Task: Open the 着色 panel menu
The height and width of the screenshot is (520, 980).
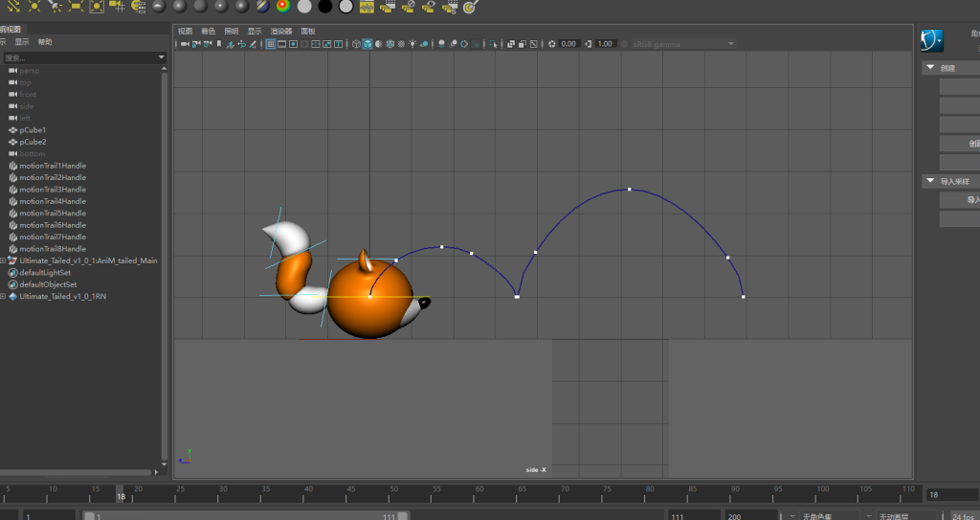Action: (x=208, y=31)
